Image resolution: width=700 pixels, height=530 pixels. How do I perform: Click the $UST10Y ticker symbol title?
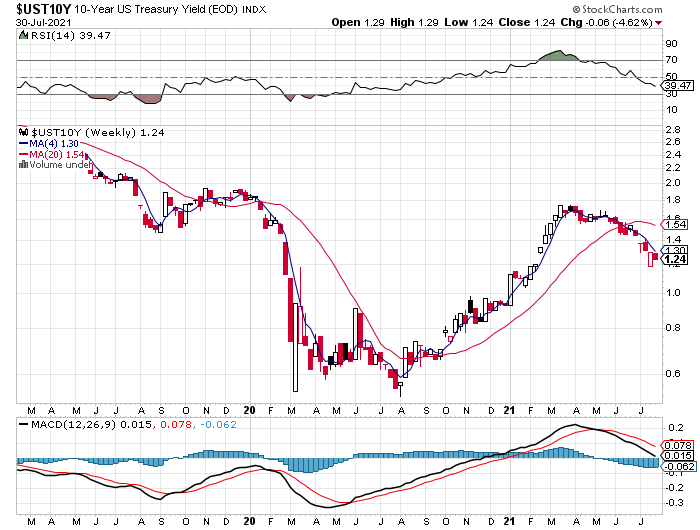coord(44,9)
